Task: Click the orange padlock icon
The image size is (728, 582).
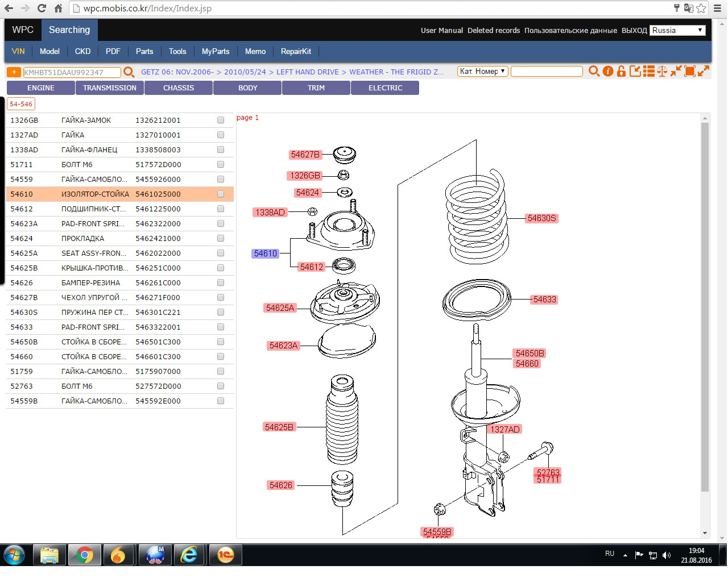Action: (621, 72)
